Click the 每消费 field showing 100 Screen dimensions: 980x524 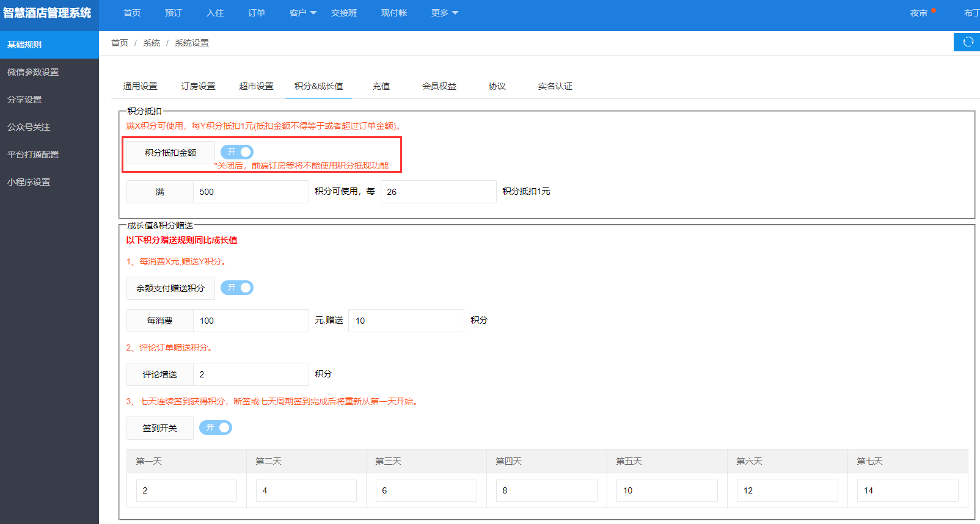coord(251,321)
